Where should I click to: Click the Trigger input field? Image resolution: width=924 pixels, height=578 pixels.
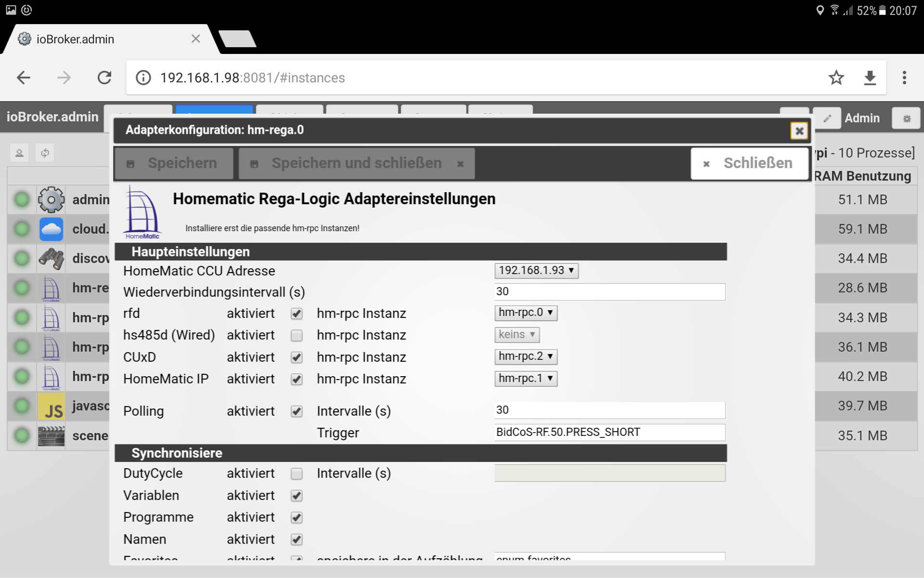click(610, 433)
